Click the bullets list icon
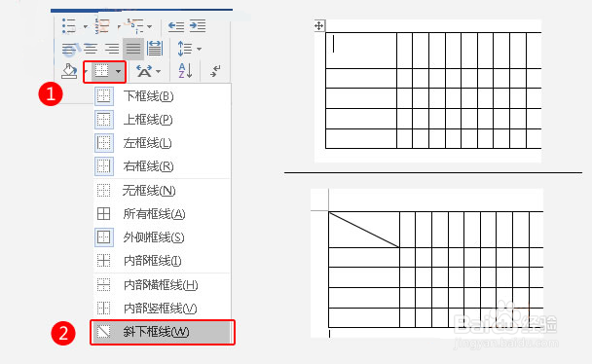The image size is (592, 364). click(x=69, y=26)
